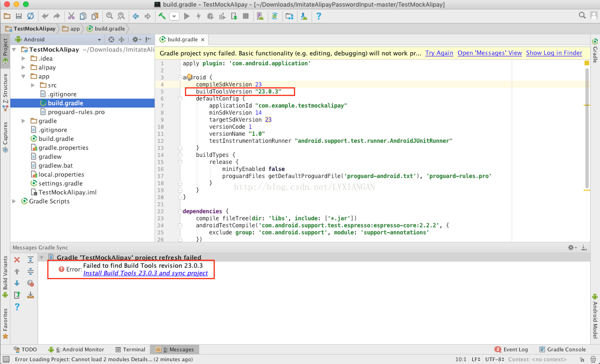Open the Gradle side panel tab
600x364 pixels.
(595, 51)
